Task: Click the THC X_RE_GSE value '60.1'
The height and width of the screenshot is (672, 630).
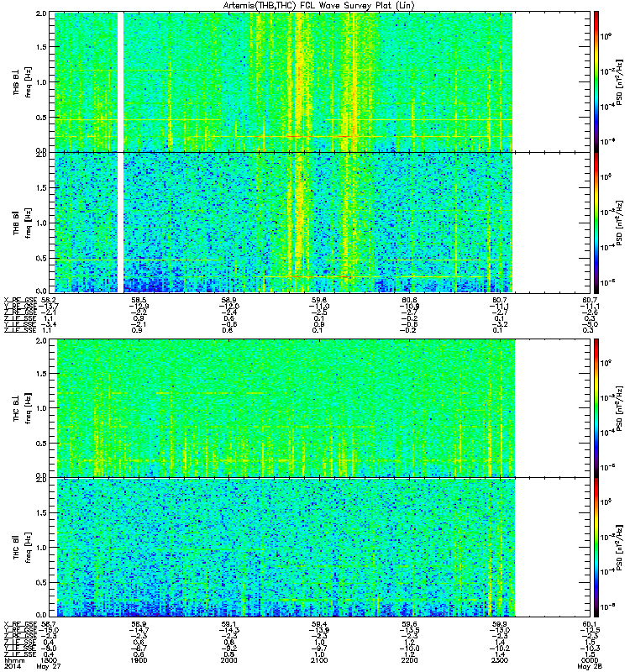Action: pos(590,624)
